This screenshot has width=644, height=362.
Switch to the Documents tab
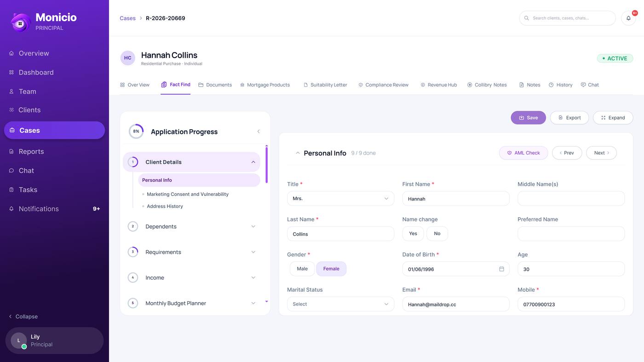click(215, 85)
